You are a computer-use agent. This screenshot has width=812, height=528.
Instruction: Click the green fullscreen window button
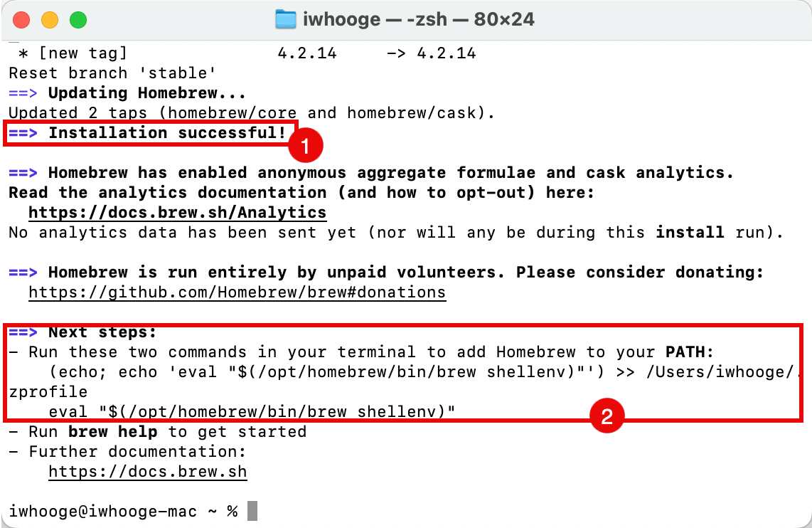click(78, 20)
